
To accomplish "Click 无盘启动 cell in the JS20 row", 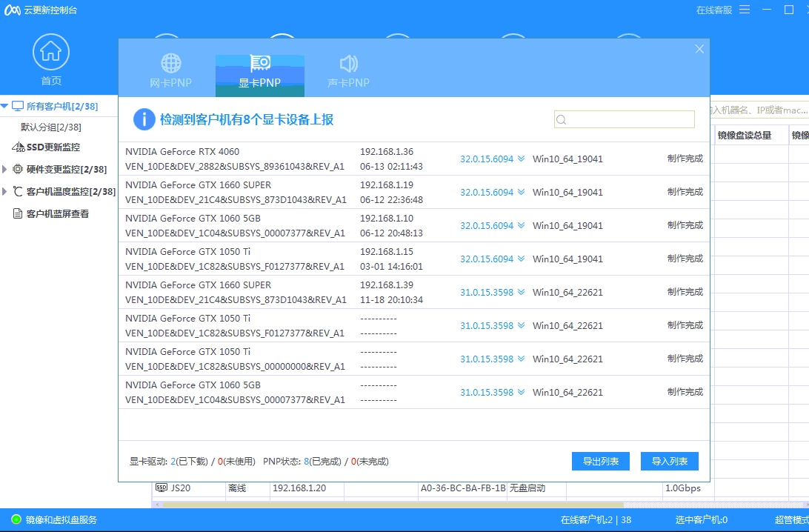I will coord(527,488).
